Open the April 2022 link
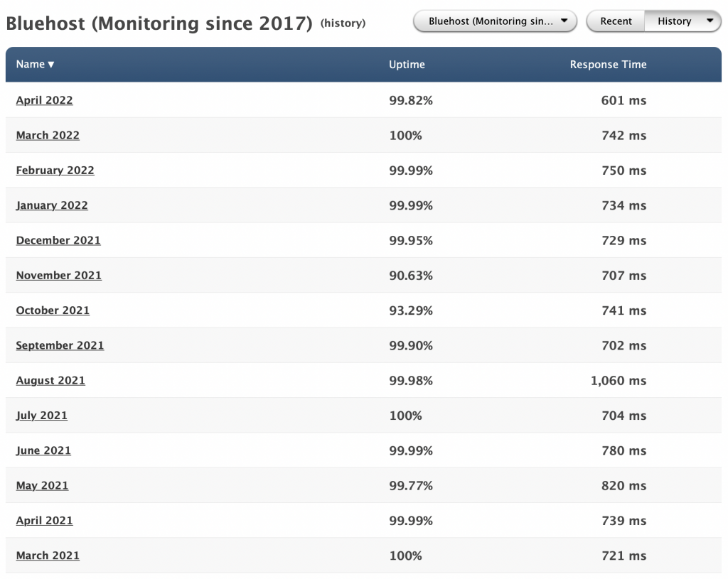 point(45,100)
